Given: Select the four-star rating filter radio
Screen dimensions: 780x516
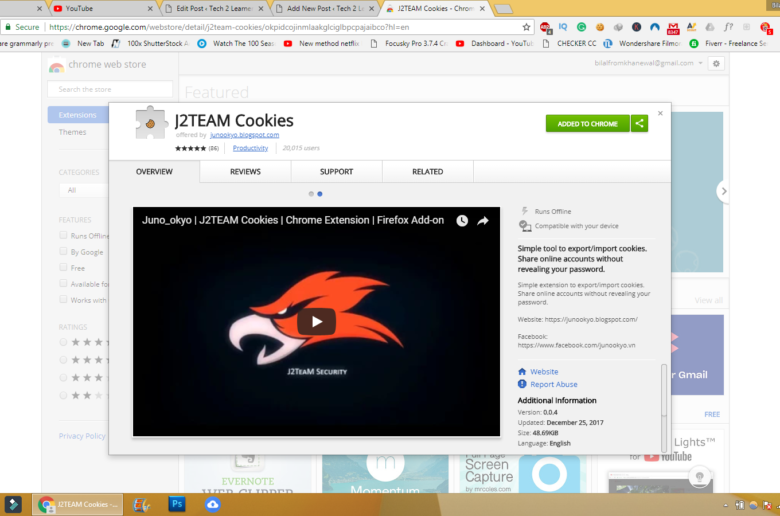Looking at the screenshot, I should 63,360.
